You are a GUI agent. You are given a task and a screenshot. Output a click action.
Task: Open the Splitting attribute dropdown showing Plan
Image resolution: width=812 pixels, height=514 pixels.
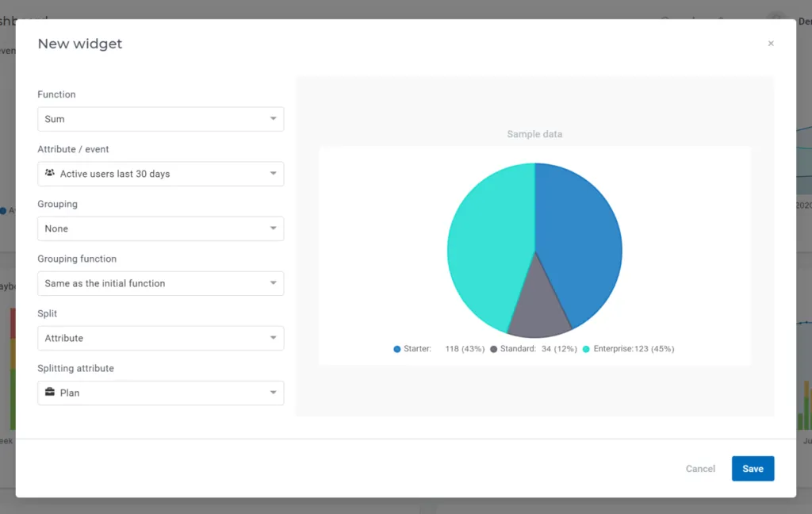160,393
